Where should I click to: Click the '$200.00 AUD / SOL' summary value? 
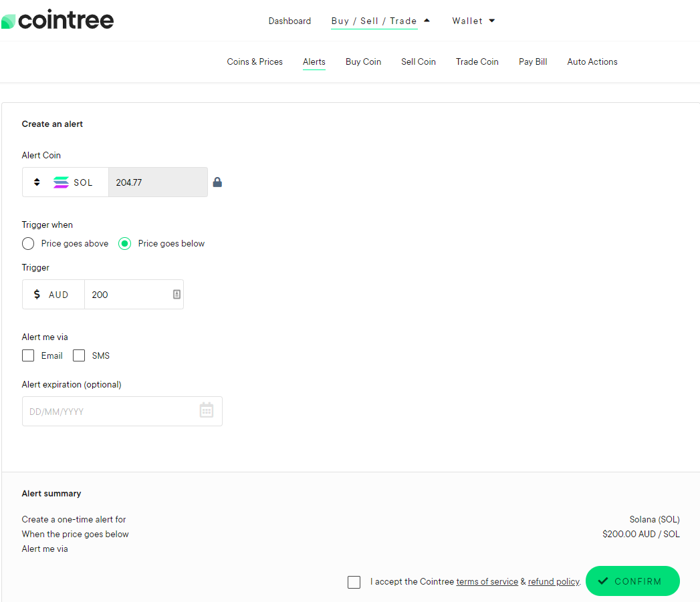641,534
